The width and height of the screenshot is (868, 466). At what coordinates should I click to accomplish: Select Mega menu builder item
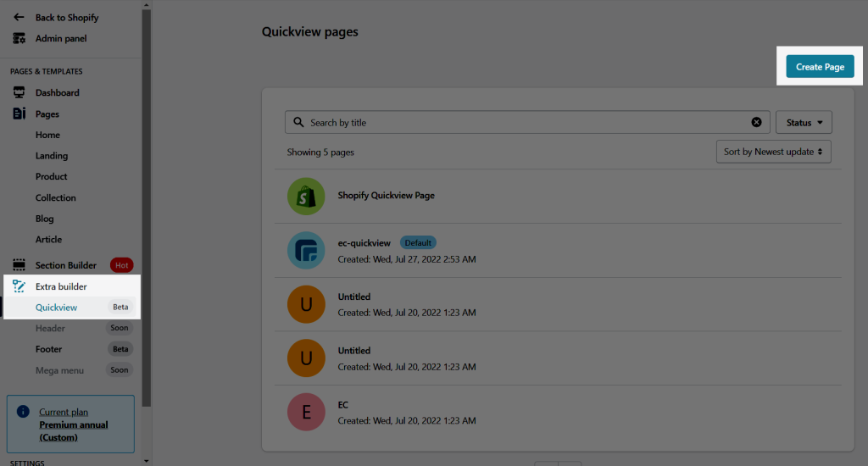tap(59, 370)
